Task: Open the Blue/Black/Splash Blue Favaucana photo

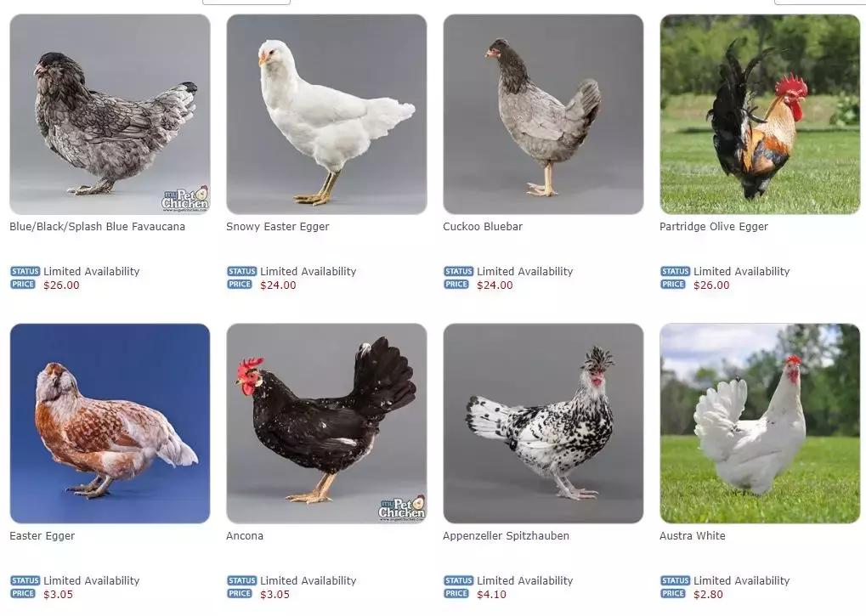Action: pos(110,114)
